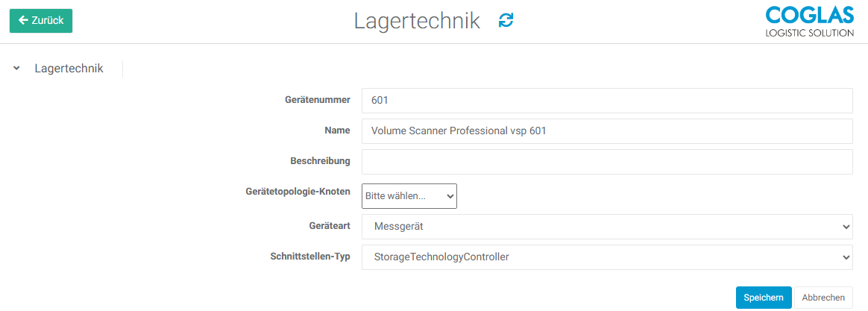The height and width of the screenshot is (311, 868).
Task: Select the Lagertechnik section tab label
Action: pos(69,69)
